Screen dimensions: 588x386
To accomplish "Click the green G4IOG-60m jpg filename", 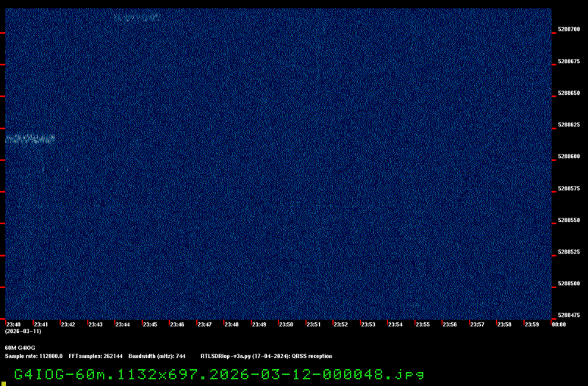I will 219,374.
